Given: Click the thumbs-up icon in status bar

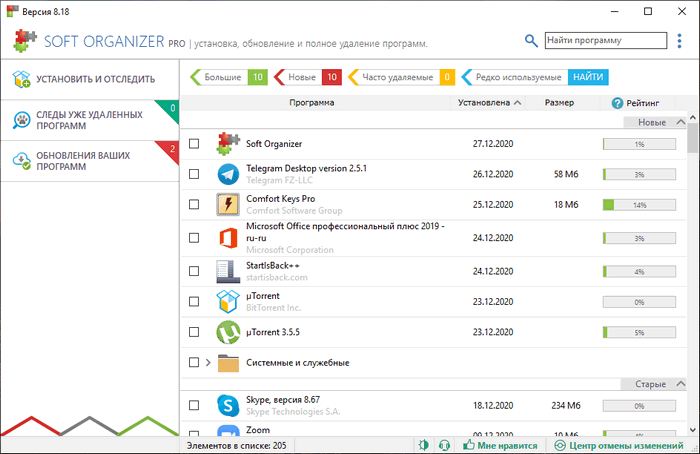Looking at the screenshot, I should coord(469,445).
